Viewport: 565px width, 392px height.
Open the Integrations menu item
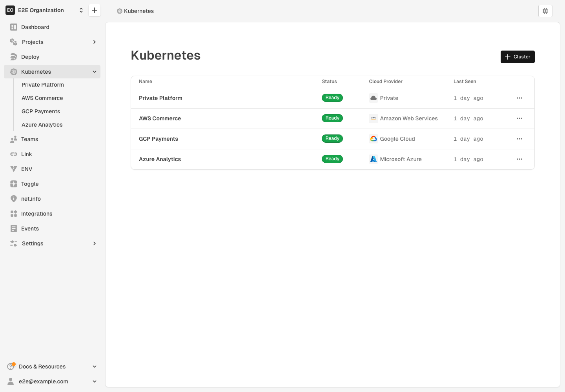click(x=52, y=214)
